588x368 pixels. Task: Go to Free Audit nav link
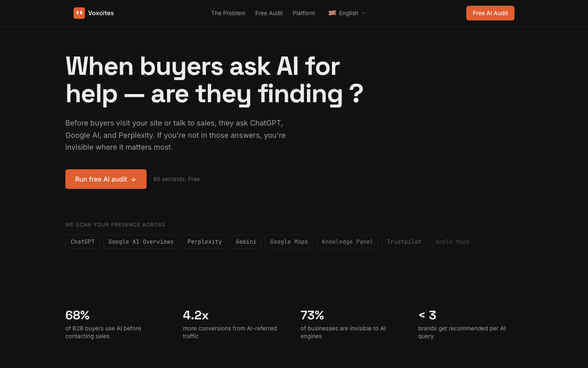[269, 13]
